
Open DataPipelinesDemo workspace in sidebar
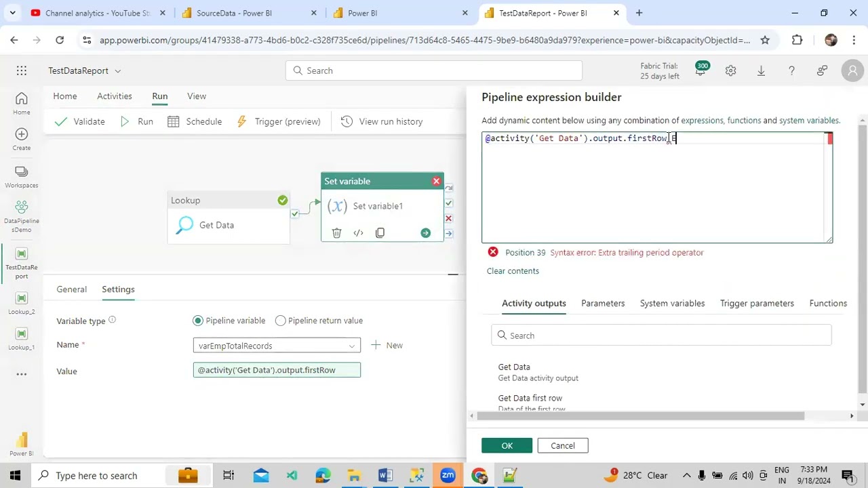[x=22, y=216]
